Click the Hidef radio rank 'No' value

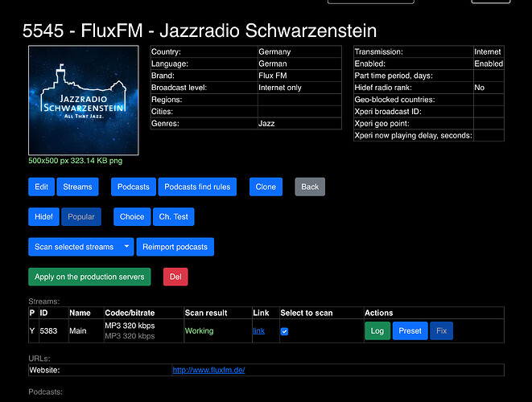[x=479, y=88]
